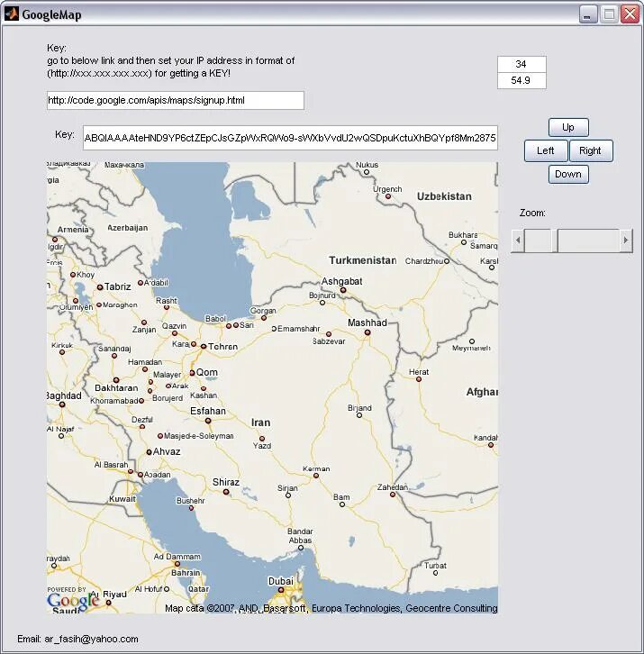Click the Ahvaz city marker
This screenshot has width=644, height=654.
click(x=149, y=452)
